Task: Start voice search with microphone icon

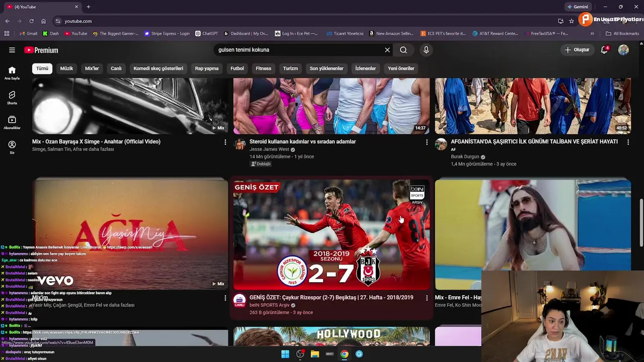Action: tap(426, 50)
